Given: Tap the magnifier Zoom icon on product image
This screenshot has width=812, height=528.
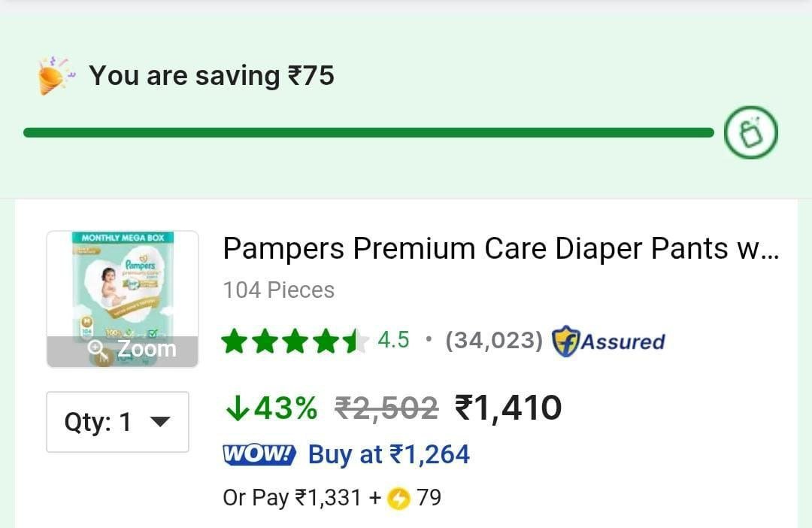Looking at the screenshot, I should [x=96, y=348].
